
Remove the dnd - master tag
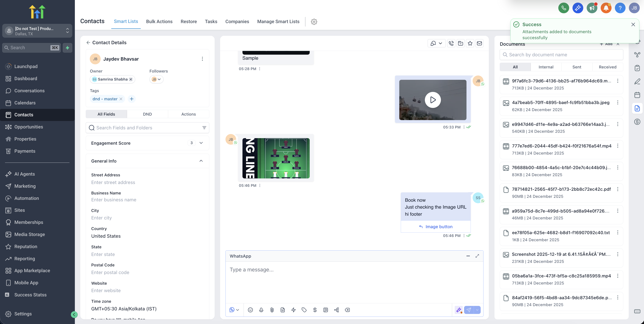(121, 99)
